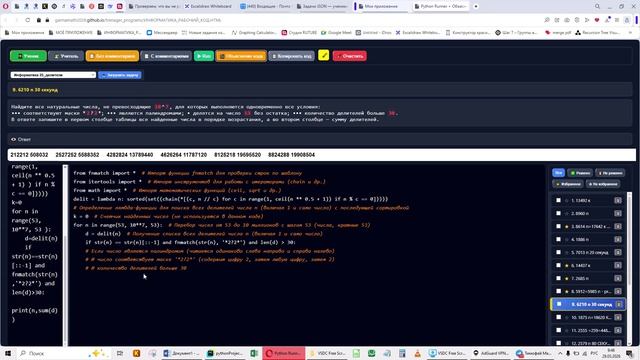Show all tasks with 'Все' filter
The height and width of the screenshot is (360, 640).
pyautogui.click(x=558, y=173)
